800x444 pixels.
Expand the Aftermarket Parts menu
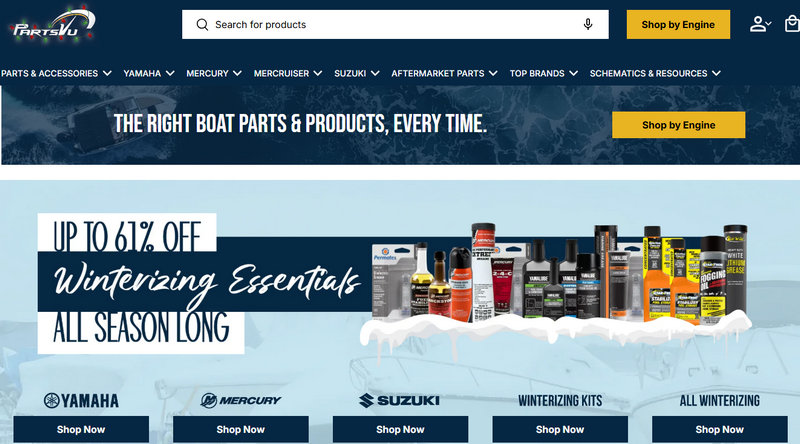(444, 73)
